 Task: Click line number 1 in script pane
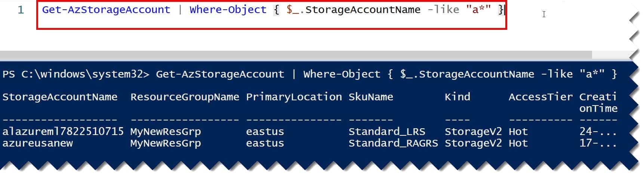tap(21, 10)
